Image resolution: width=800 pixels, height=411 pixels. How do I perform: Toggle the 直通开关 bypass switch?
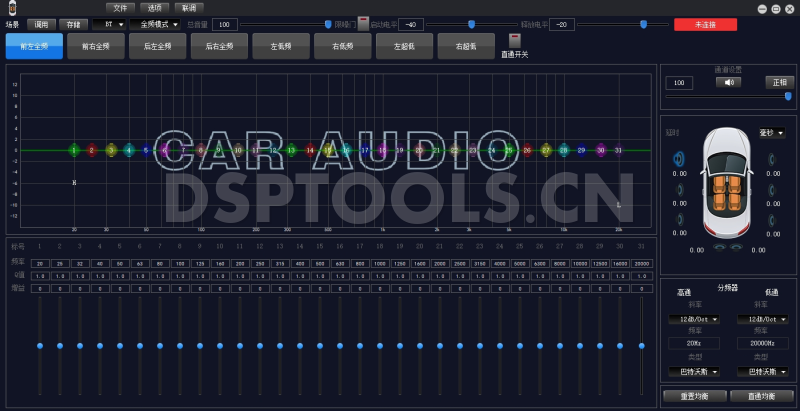pos(515,41)
